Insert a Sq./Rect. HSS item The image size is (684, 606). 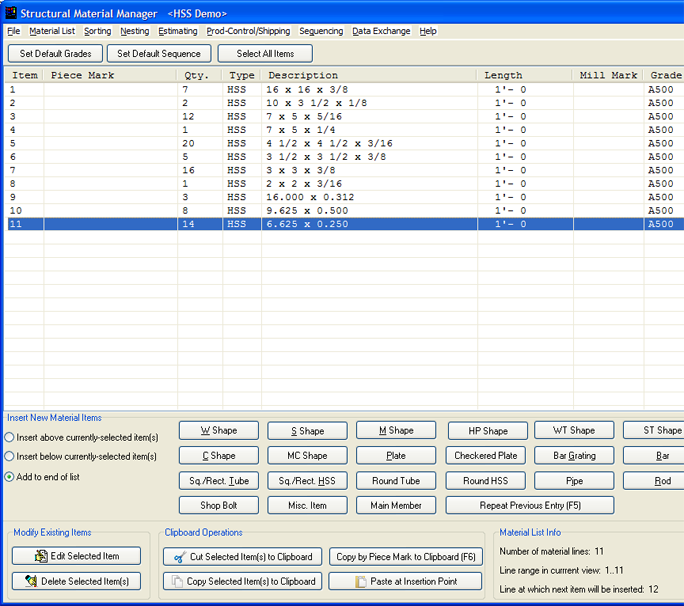308,481
